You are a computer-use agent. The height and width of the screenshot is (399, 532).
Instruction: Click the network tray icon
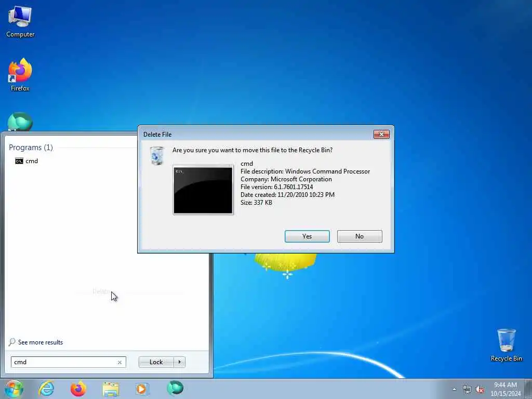pyautogui.click(x=467, y=389)
